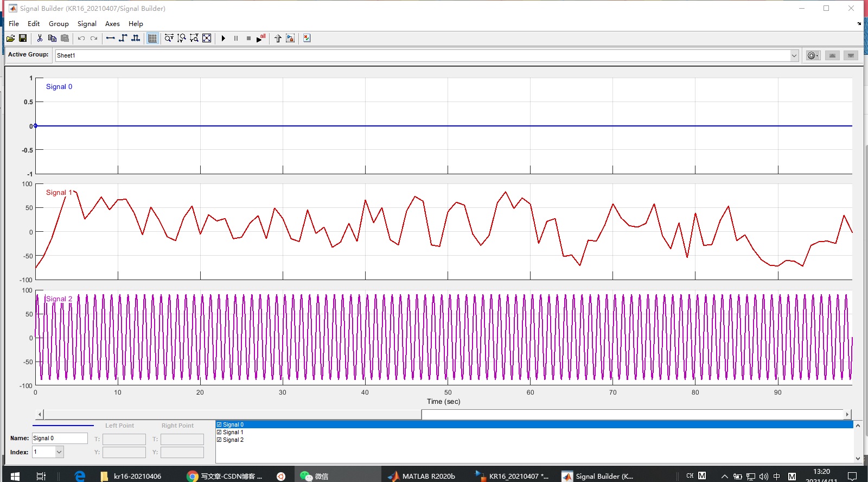Select the zoom in T and Y icon
Screen dimensions: 868x482
coord(194,38)
